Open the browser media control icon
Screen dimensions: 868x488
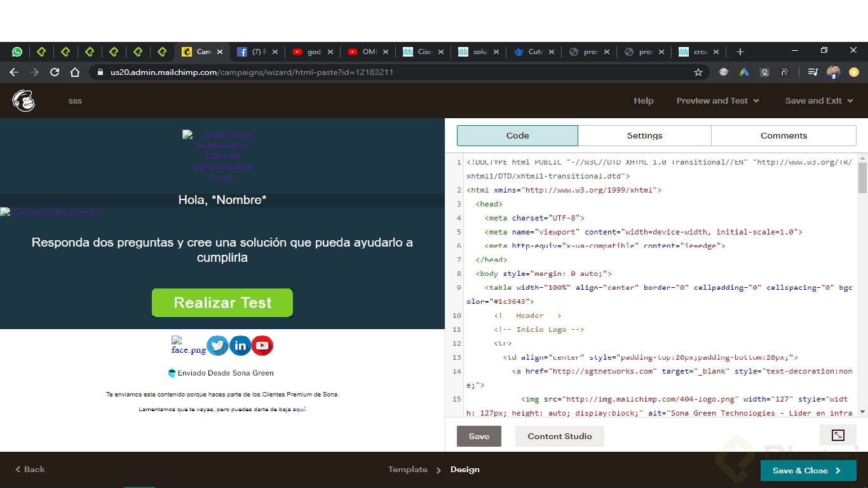coord(813,72)
